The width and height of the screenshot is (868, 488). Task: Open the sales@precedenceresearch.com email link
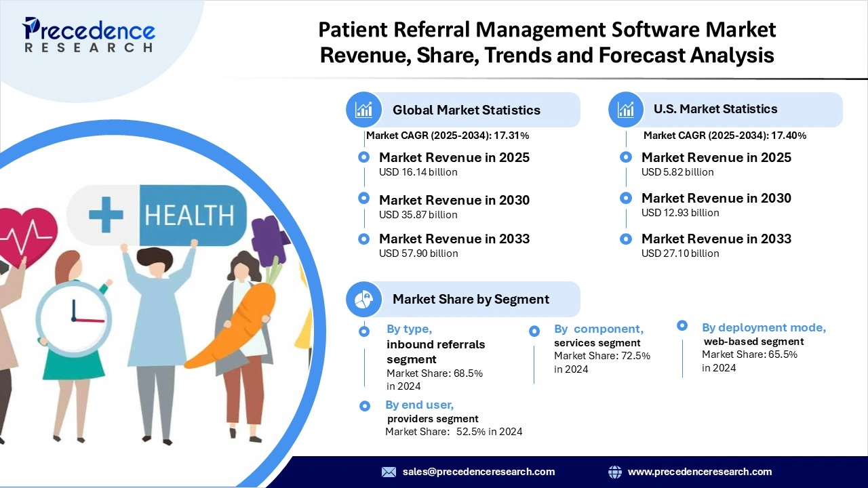[478, 472]
